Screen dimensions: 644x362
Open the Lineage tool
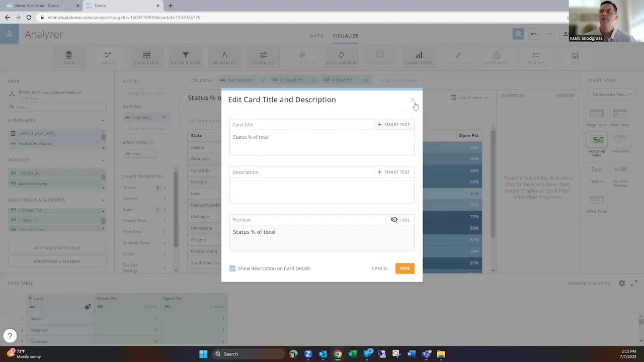point(108,58)
